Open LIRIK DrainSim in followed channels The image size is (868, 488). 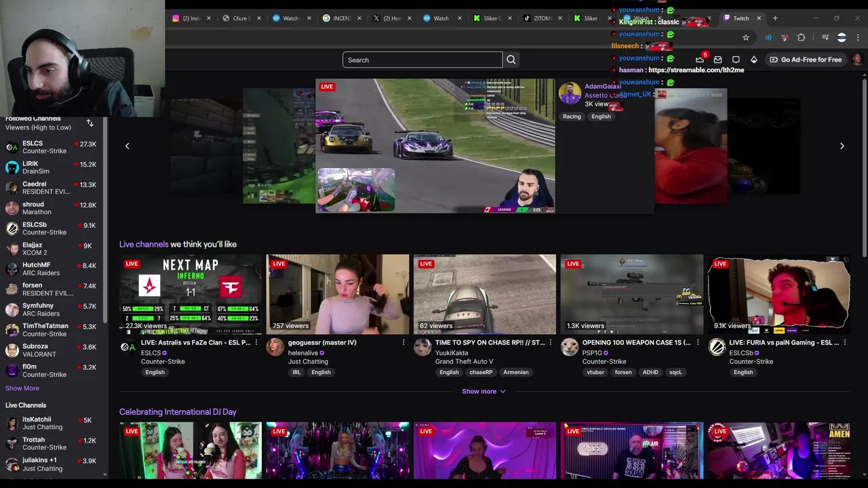click(x=52, y=167)
